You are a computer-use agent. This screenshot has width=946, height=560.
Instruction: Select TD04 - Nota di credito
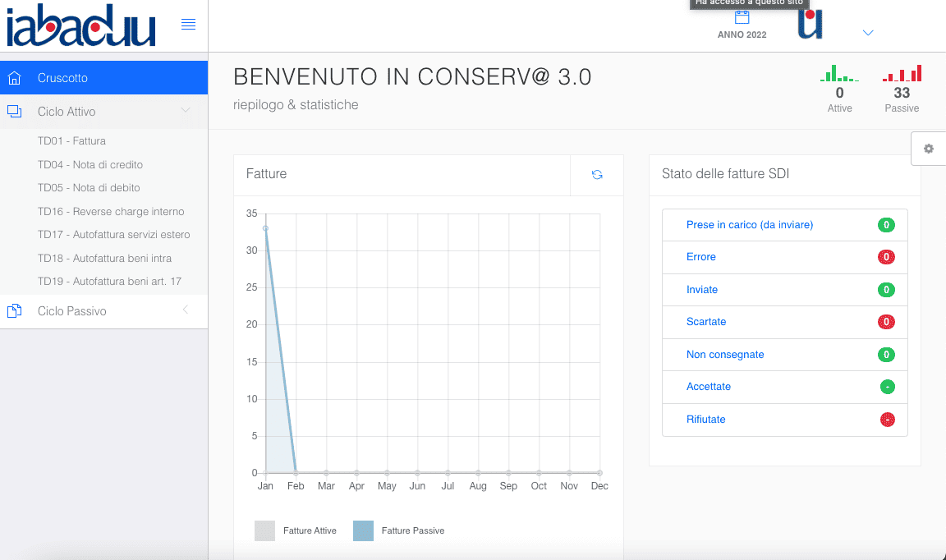(90, 165)
